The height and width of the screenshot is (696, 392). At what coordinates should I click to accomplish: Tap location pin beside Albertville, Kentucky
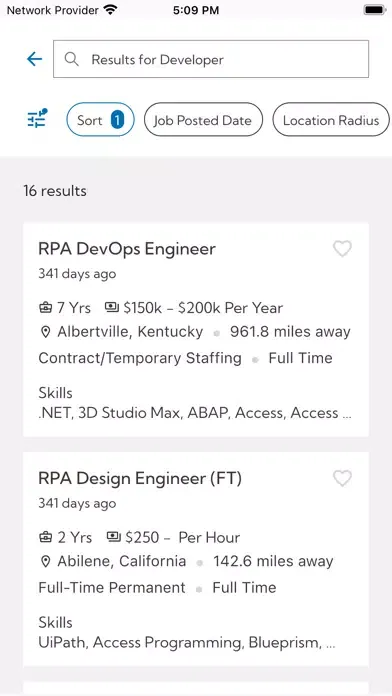coord(45,332)
